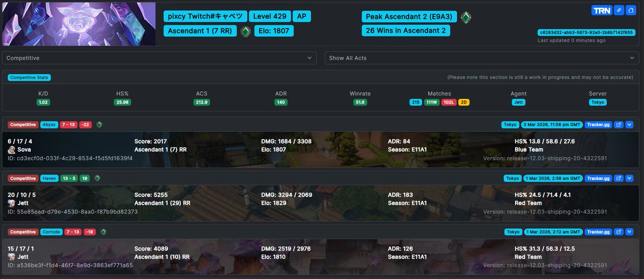Click the ADR value 140
644x279 pixels.
(281, 102)
